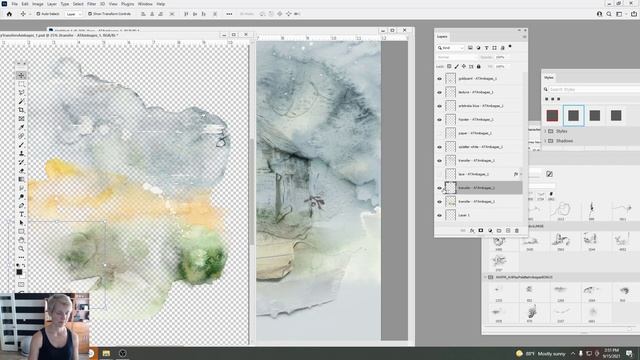
Task: Hide the top goldpaint layer
Action: pyautogui.click(x=440, y=79)
